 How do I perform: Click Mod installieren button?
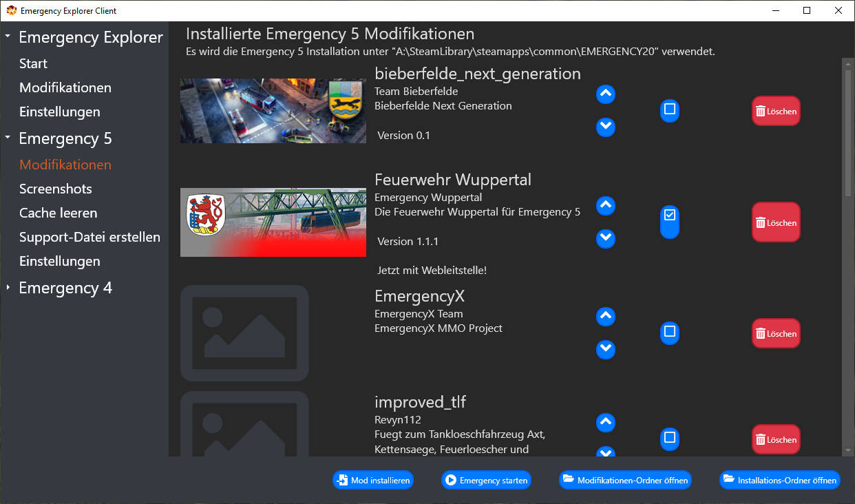click(373, 480)
